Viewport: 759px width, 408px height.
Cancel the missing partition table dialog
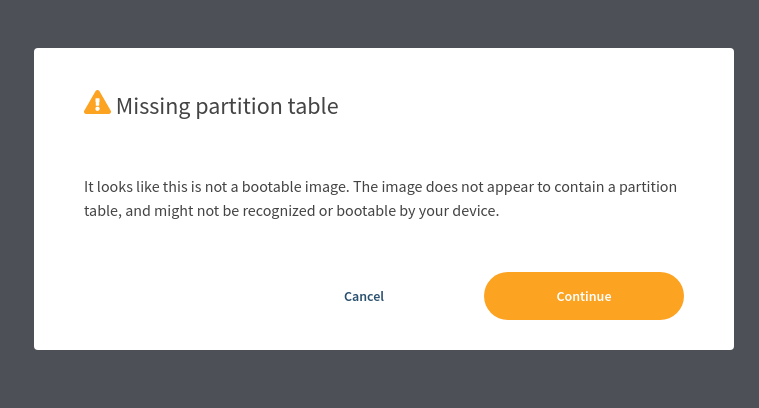coord(364,296)
